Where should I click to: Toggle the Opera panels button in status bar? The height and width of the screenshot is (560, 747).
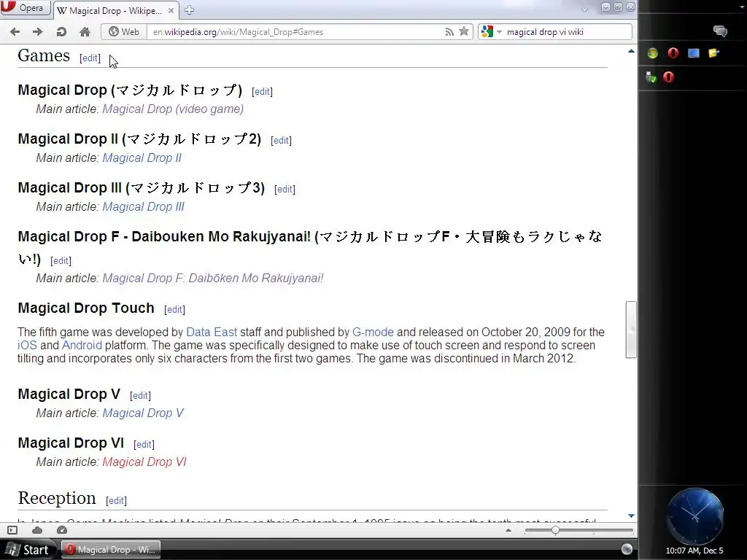(13, 530)
